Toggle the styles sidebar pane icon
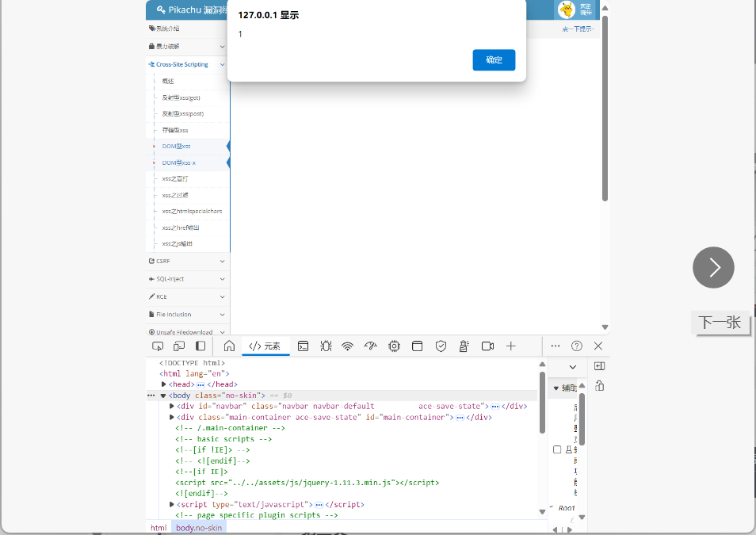Image resolution: width=756 pixels, height=535 pixels. 599,366
